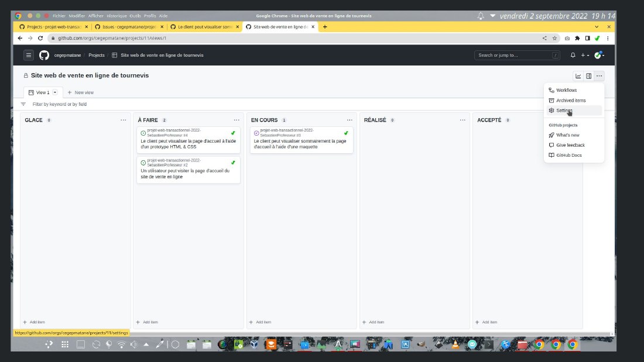Click the Projects breadcrumb link

pos(97,55)
